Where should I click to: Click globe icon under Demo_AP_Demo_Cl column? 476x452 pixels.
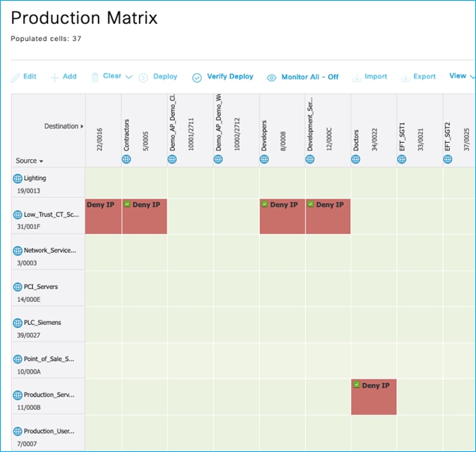pos(172,159)
